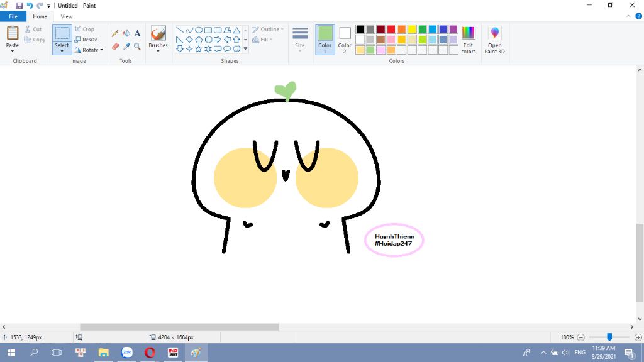Activate Color 2 background swatch
Screen dimensions: 644x362
[345, 40]
